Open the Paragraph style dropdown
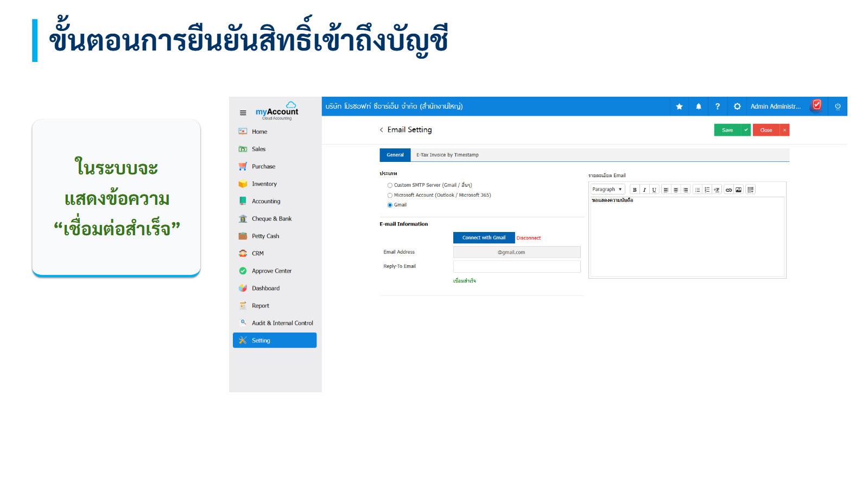This screenshot has width=868, height=489. pos(607,190)
